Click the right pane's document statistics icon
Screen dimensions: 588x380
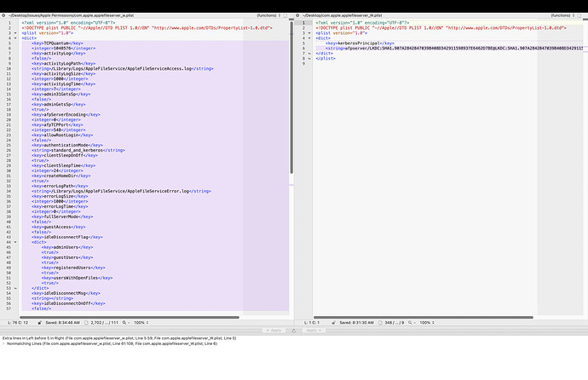pyautogui.click(x=380, y=323)
